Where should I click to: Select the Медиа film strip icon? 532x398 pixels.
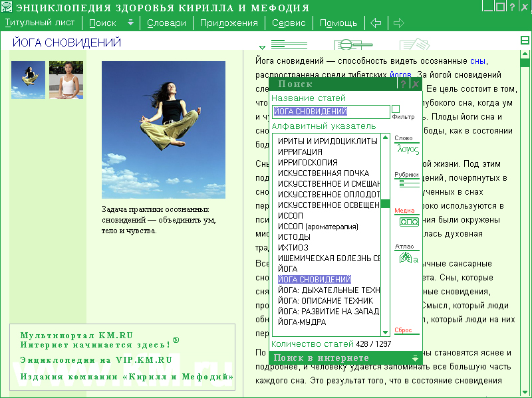coord(409,222)
